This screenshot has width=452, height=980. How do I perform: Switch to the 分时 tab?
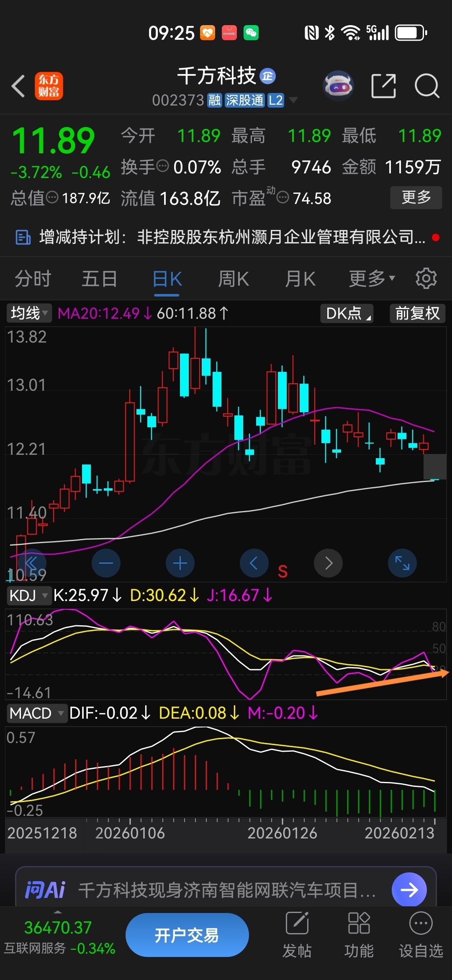click(x=33, y=279)
